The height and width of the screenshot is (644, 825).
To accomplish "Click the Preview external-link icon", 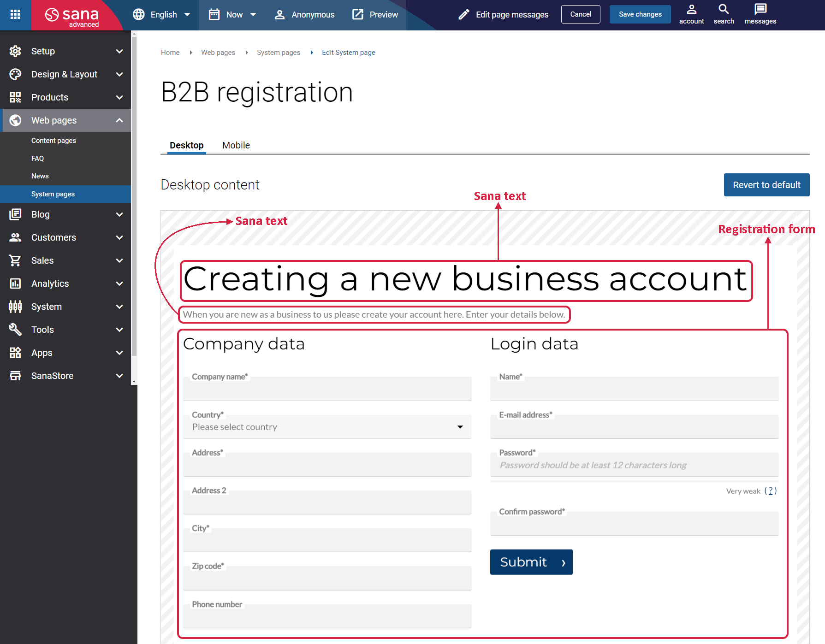I will [x=358, y=15].
